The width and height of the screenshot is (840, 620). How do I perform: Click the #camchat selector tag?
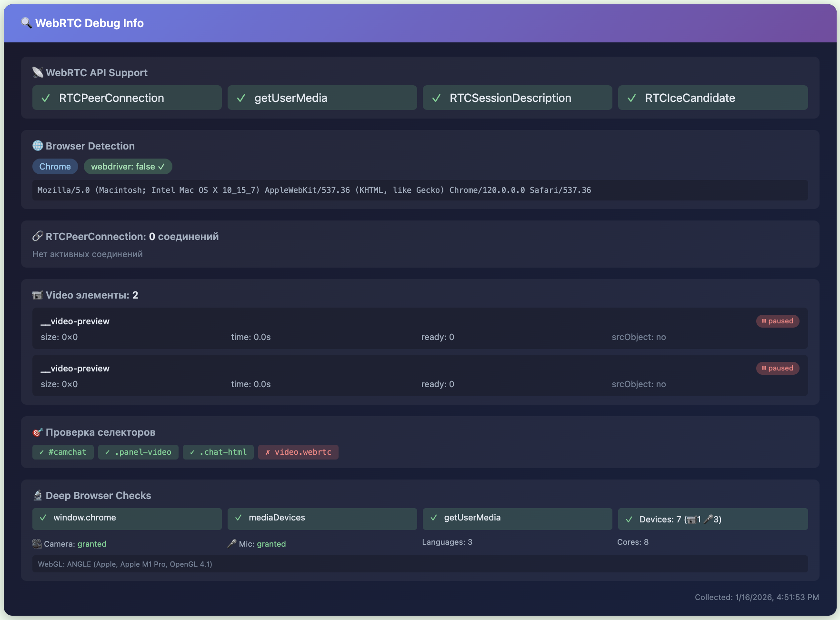click(63, 452)
